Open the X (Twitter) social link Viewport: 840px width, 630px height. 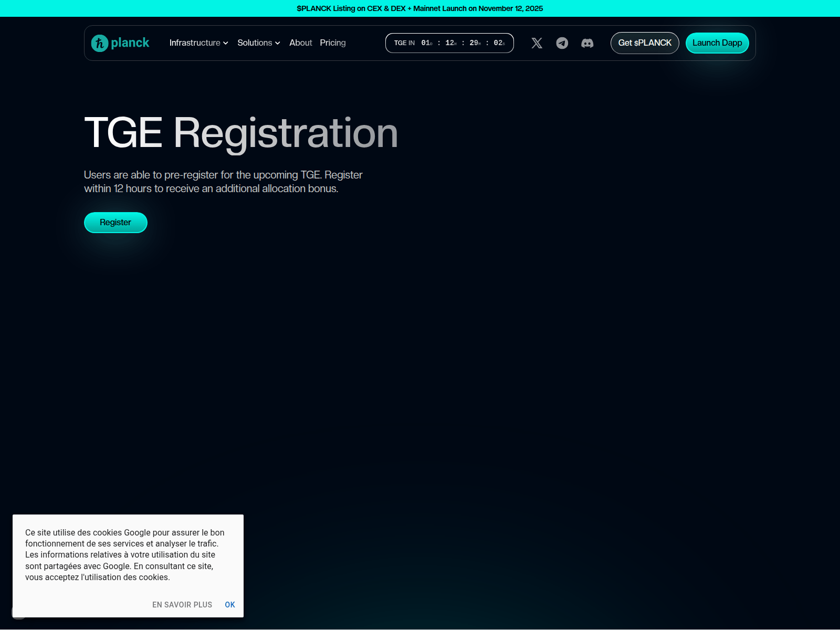pyautogui.click(x=537, y=43)
